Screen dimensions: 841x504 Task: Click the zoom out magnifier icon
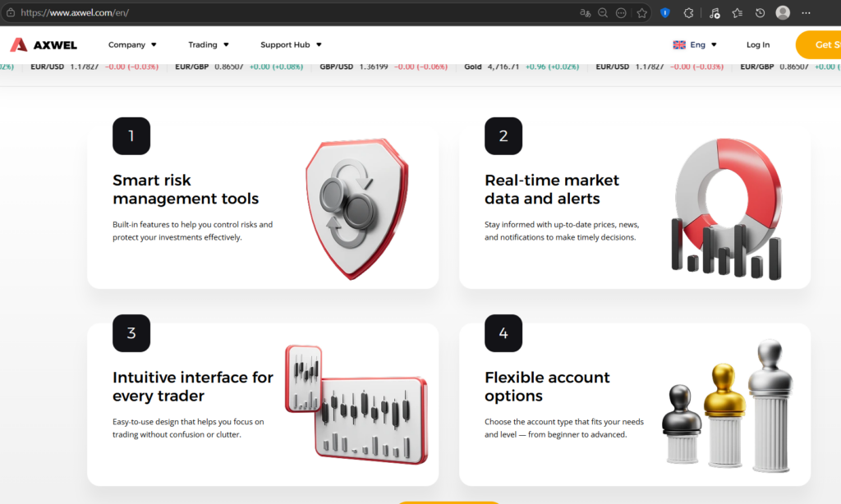pyautogui.click(x=603, y=13)
